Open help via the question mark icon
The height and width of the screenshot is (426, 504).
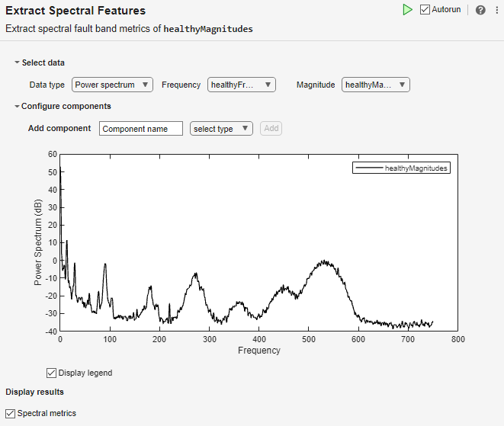(x=480, y=10)
